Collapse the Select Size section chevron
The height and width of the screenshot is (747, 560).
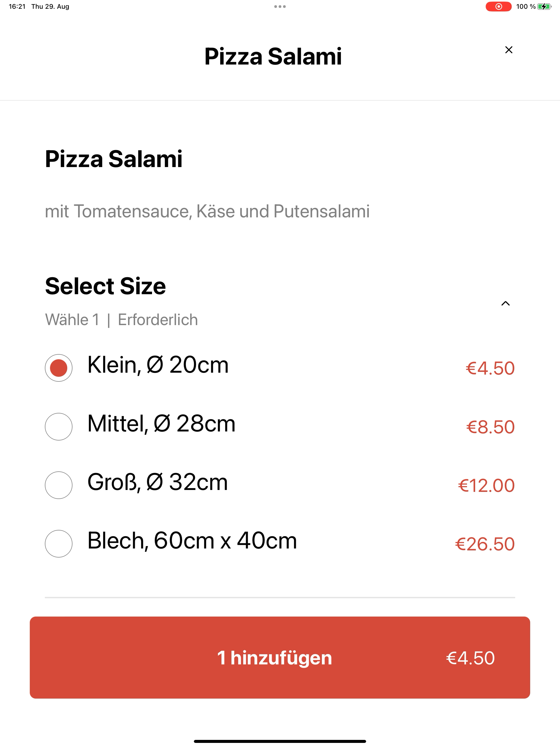[505, 303]
